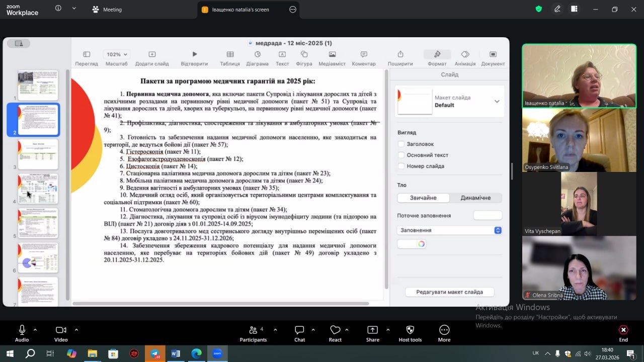644x362 pixels.
Task: Toggle the Номер слайда checkbox
Action: [401, 166]
